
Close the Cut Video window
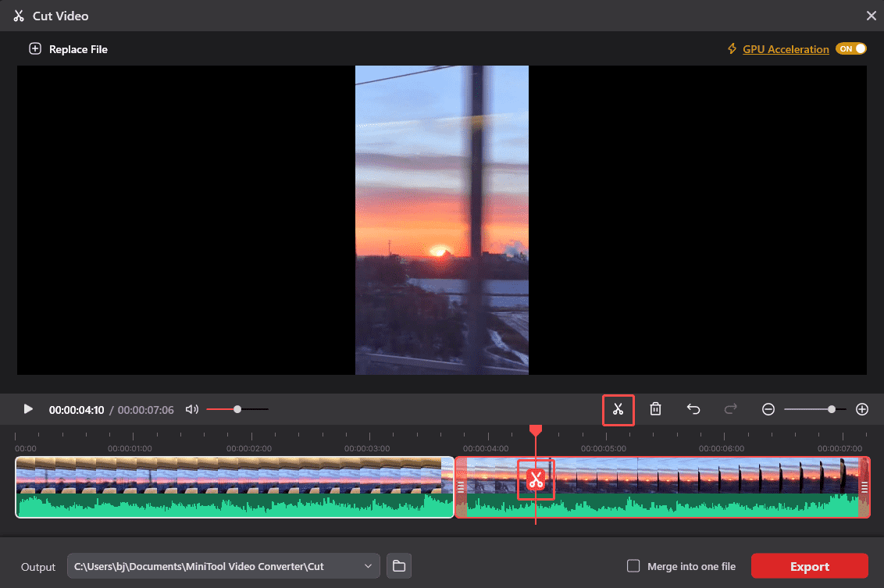(871, 16)
